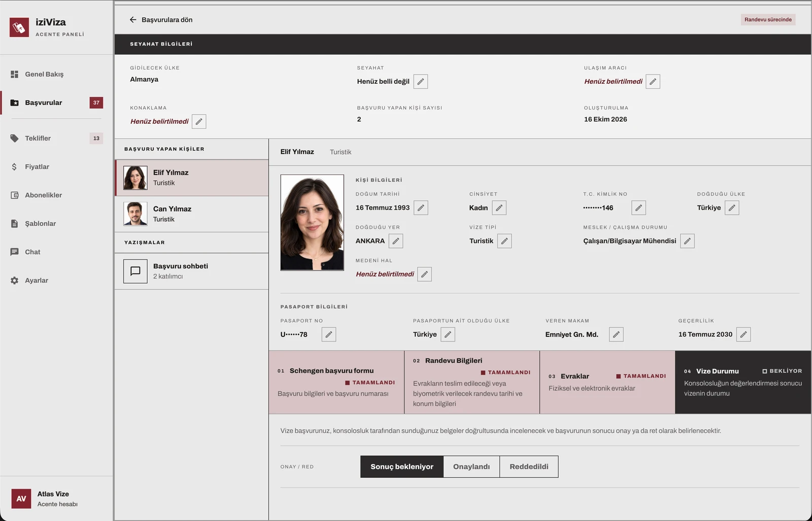Image resolution: width=812 pixels, height=521 pixels.
Task: Edit Doğduğu Ülke Türkiye in Kişi Bilgileri
Action: pos(732,208)
